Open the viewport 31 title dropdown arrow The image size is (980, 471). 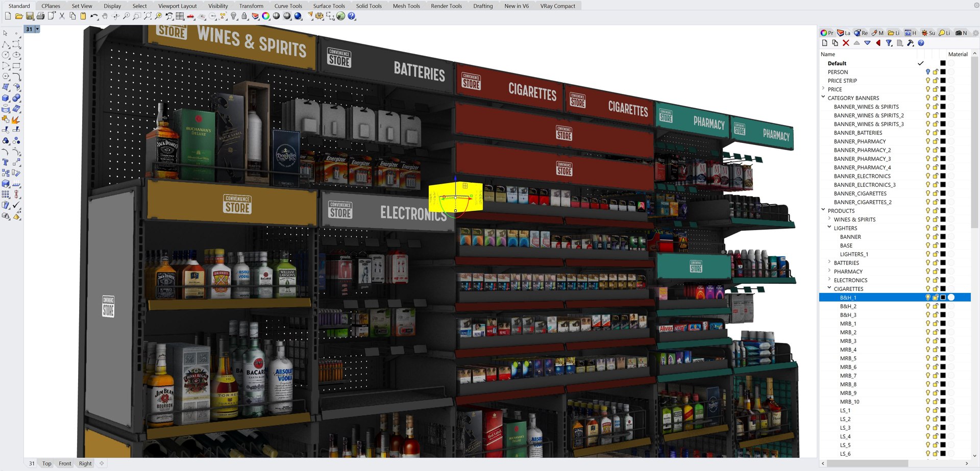click(x=37, y=29)
